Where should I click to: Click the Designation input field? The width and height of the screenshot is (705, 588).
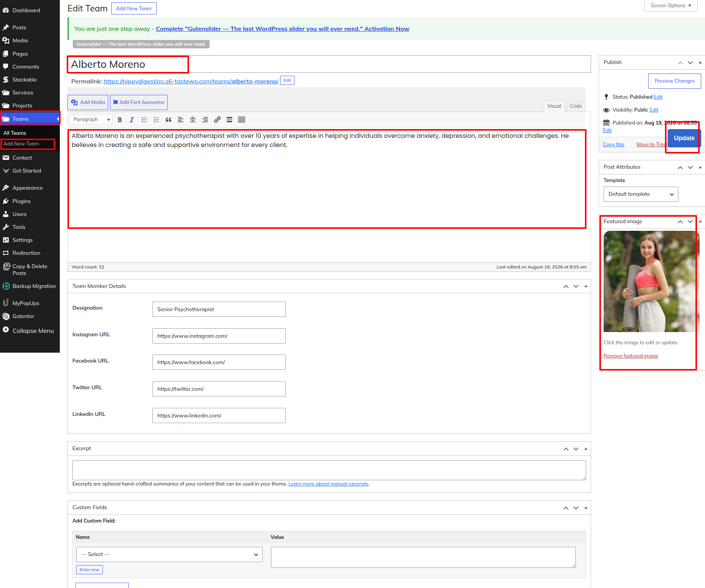pyautogui.click(x=219, y=309)
